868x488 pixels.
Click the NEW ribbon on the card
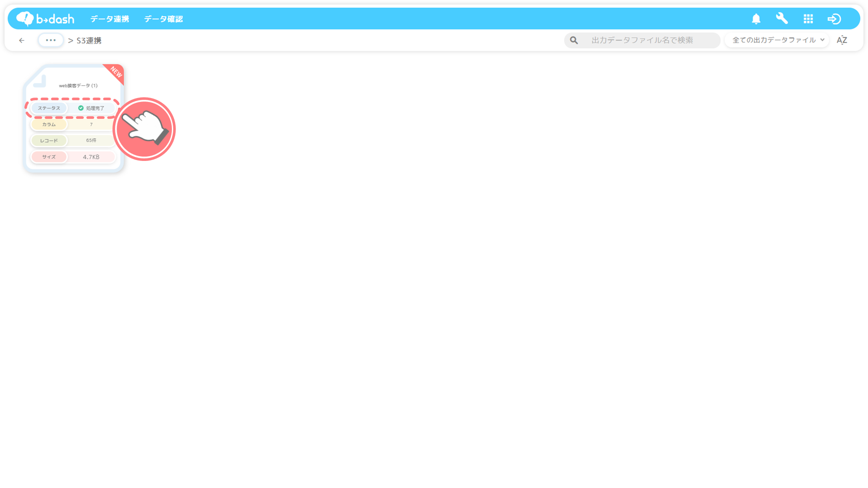pyautogui.click(x=115, y=72)
